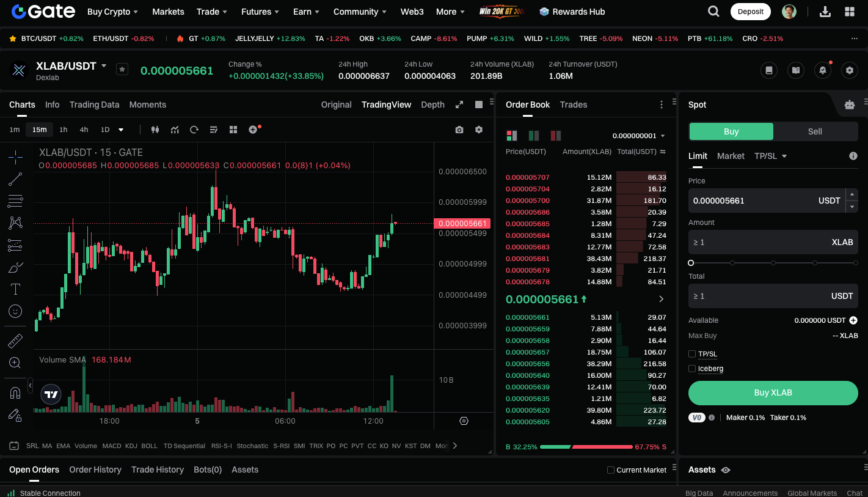868x497 pixels.
Task: Open chart settings gear in the toolbar
Action: click(479, 130)
